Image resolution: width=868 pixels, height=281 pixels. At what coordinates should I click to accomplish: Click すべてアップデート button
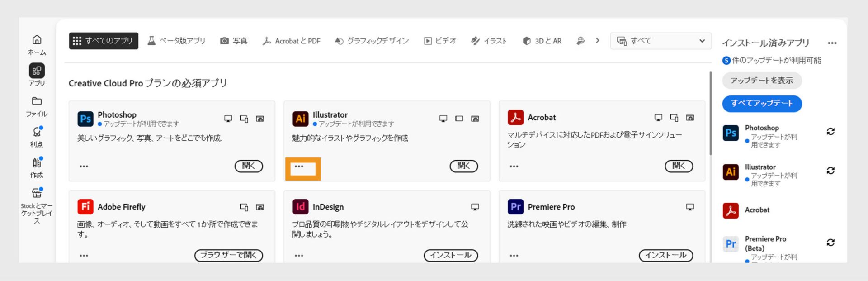coord(762,103)
